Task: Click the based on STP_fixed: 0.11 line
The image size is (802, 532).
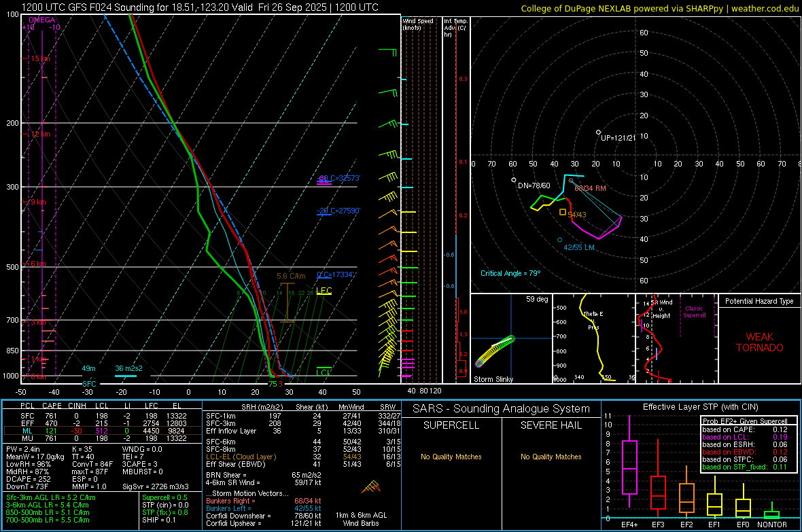Action: coord(745,467)
